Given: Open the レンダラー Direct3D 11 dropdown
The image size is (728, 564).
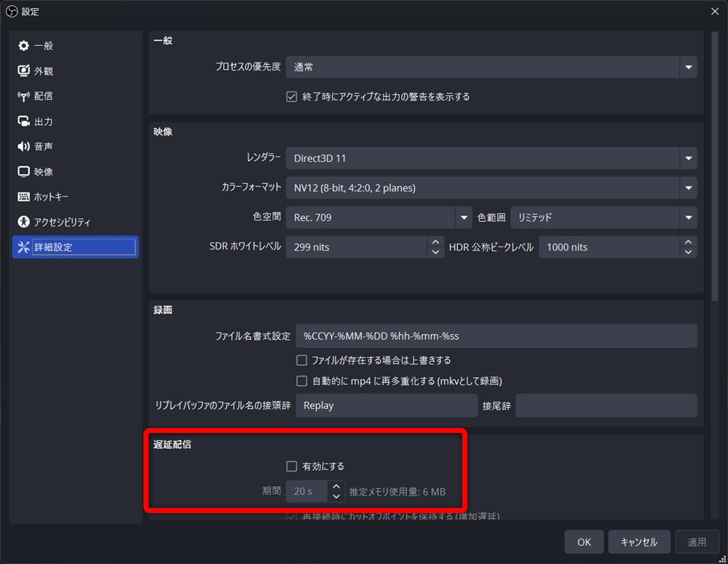Looking at the screenshot, I should tap(491, 159).
